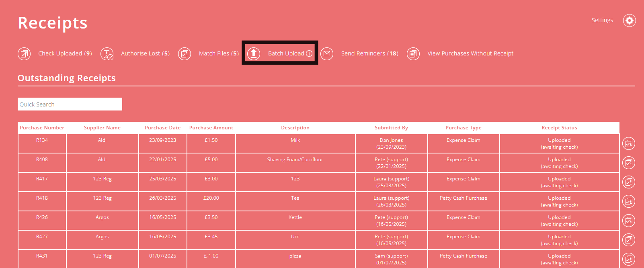Open View Purchases Without Receipt
644x268 pixels.
coord(470,53)
